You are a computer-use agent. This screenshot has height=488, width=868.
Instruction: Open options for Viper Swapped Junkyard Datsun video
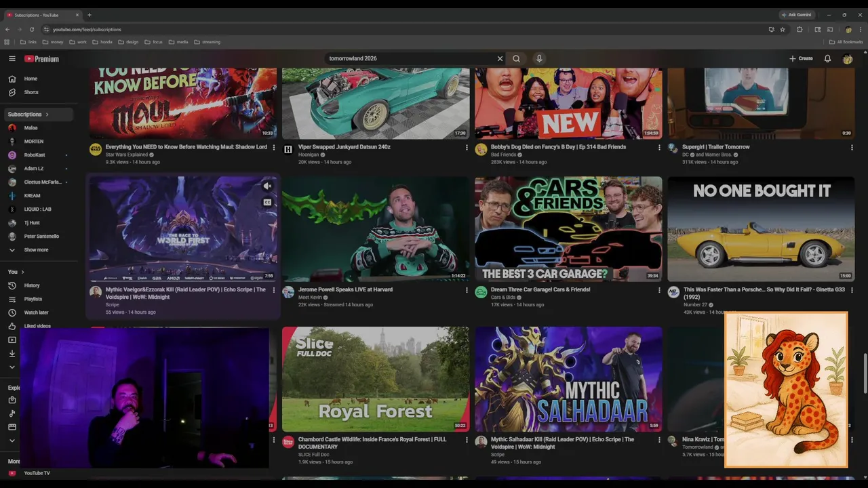467,147
